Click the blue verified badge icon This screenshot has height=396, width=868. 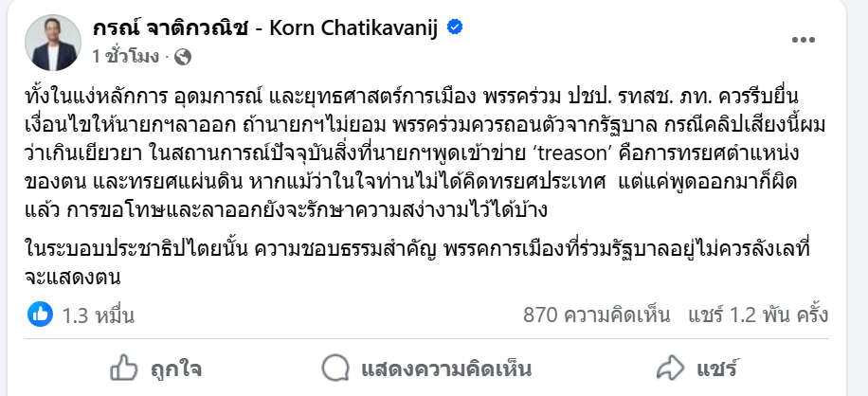pyautogui.click(x=455, y=27)
